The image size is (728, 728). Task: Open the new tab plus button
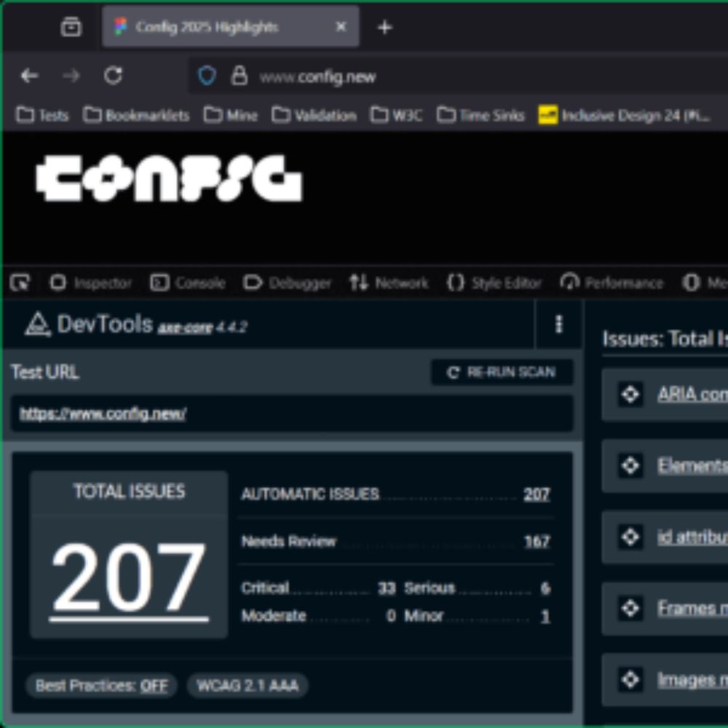click(x=384, y=28)
